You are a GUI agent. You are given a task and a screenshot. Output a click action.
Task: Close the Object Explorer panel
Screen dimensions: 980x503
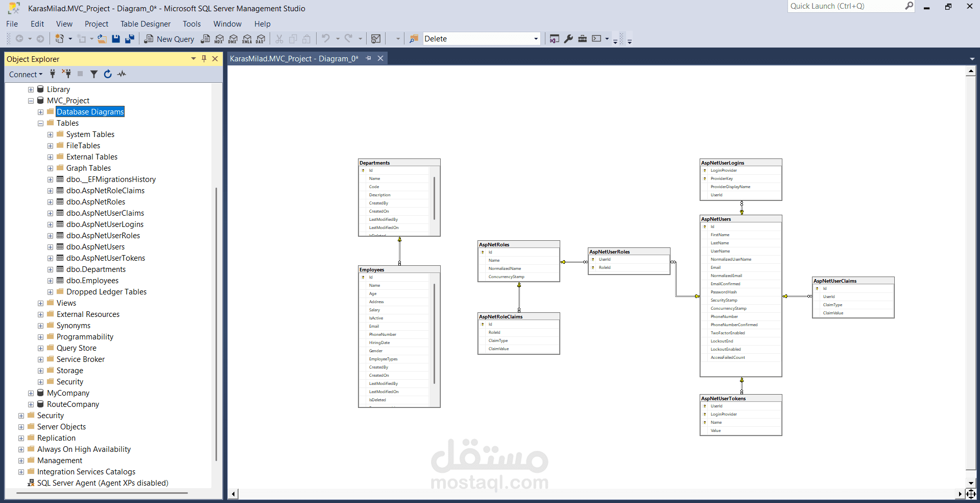pos(215,59)
